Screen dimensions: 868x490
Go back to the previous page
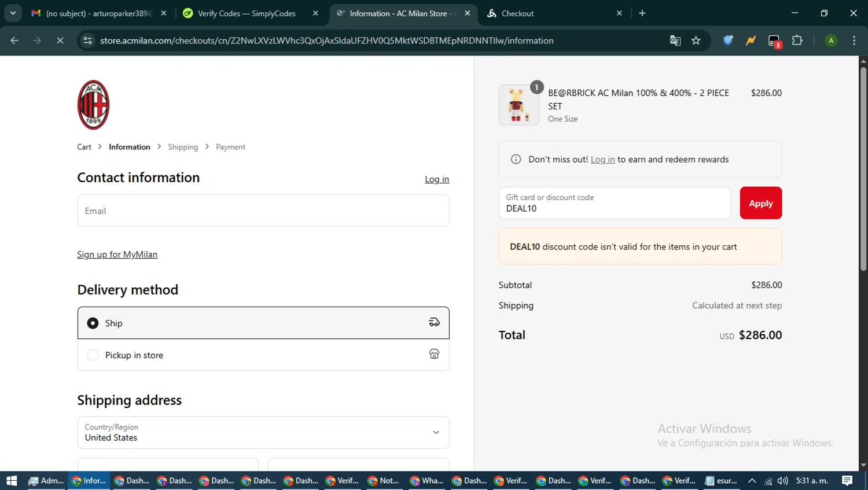(x=14, y=40)
